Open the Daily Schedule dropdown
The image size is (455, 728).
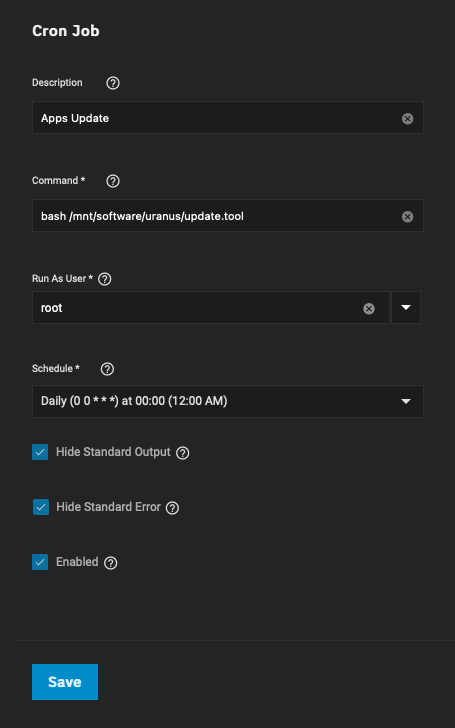tap(228, 401)
